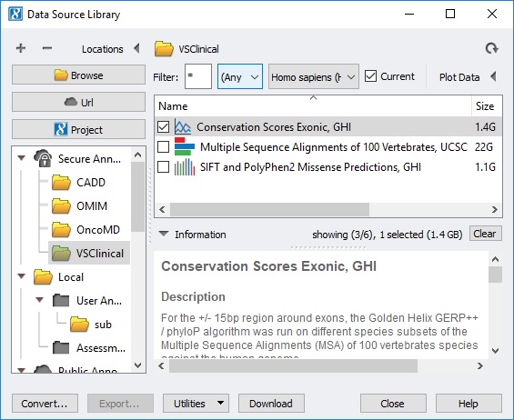Click the Secure Annotations cloud lock icon
This screenshot has width=514, height=420.
tap(43, 158)
